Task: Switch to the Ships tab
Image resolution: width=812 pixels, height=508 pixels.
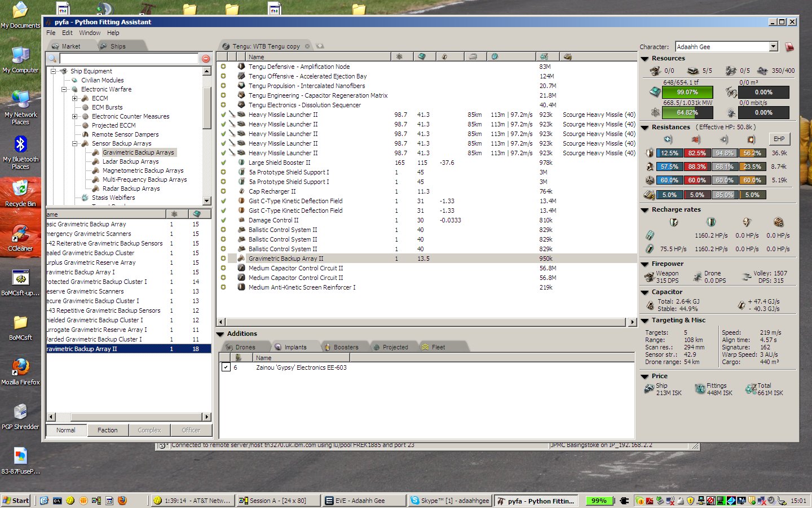Action: click(118, 46)
